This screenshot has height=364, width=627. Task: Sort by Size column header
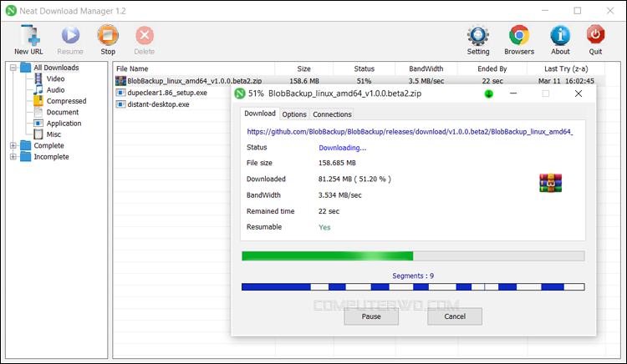pyautogui.click(x=304, y=68)
